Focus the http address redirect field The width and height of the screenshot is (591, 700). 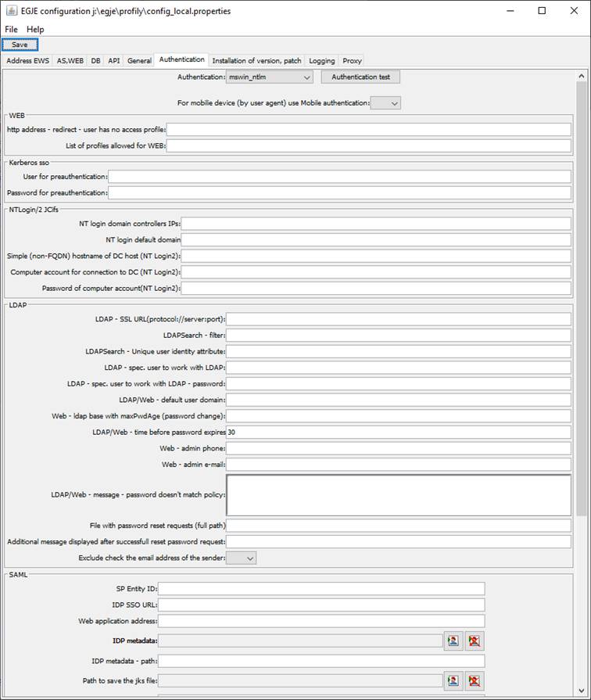point(369,130)
